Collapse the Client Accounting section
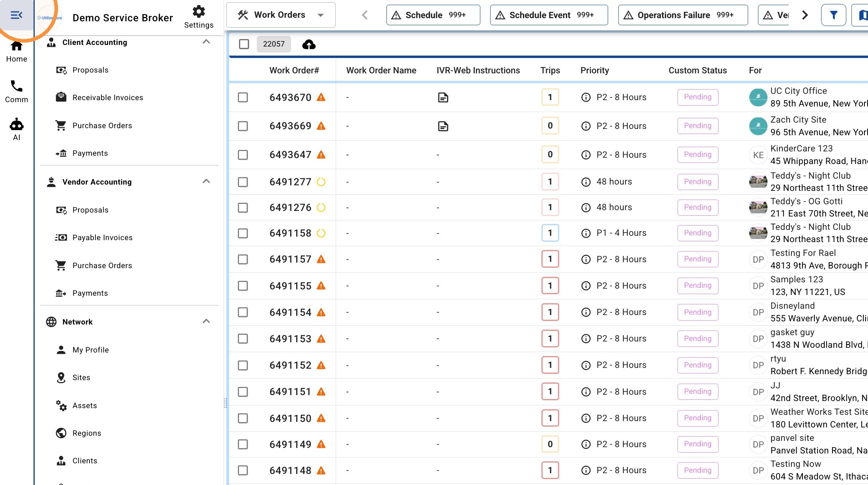 [x=206, y=42]
